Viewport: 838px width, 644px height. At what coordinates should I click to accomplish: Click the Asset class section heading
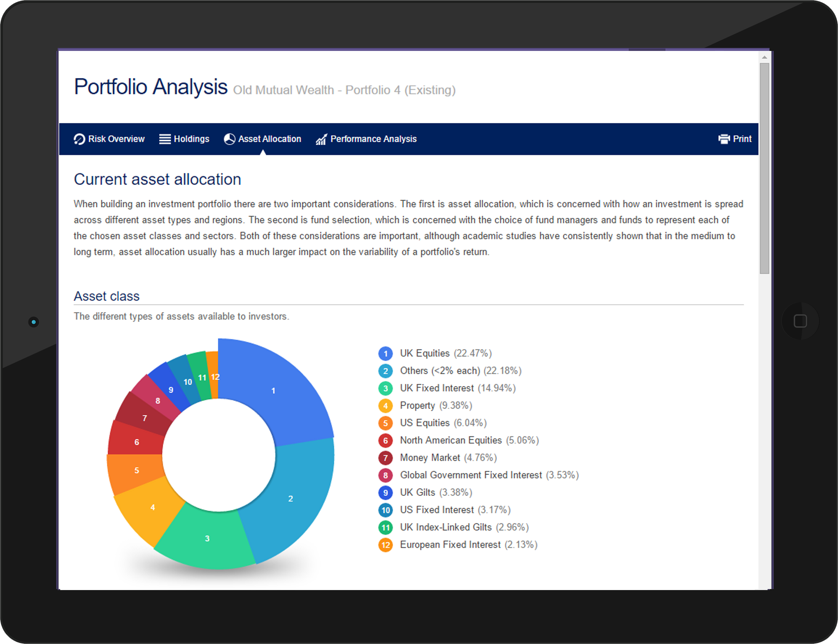point(107,296)
